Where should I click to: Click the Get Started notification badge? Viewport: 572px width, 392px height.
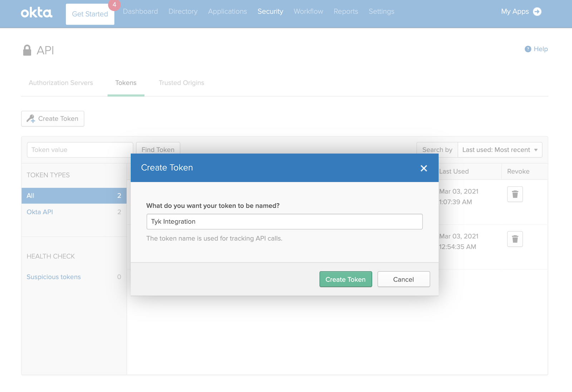114,5
